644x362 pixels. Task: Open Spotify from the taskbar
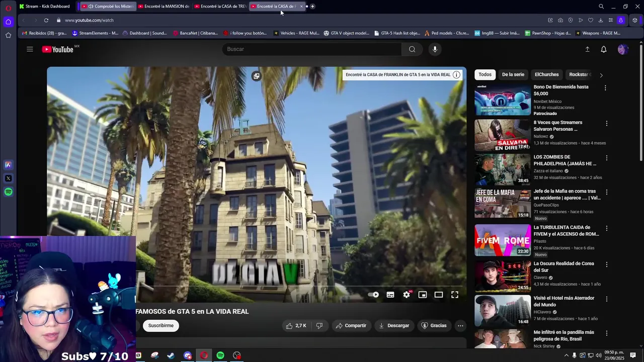coord(220,355)
